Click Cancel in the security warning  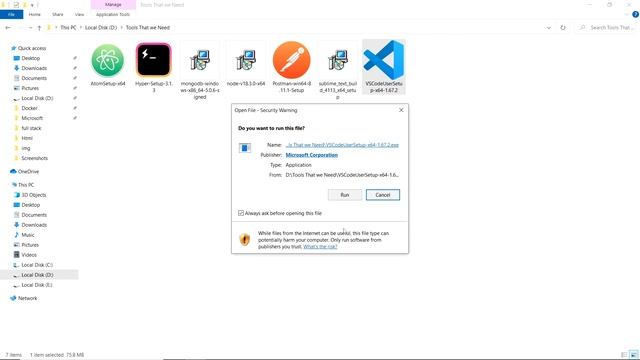pyautogui.click(x=383, y=195)
